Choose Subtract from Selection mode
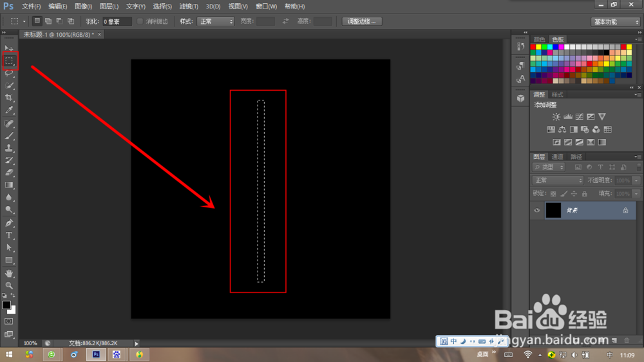Image resolution: width=644 pixels, height=362 pixels. pos(59,21)
